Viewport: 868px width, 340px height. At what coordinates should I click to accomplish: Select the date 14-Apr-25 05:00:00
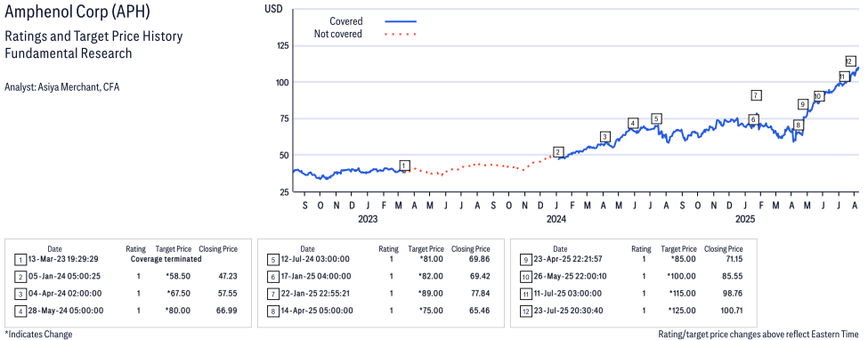pyautogui.click(x=317, y=310)
